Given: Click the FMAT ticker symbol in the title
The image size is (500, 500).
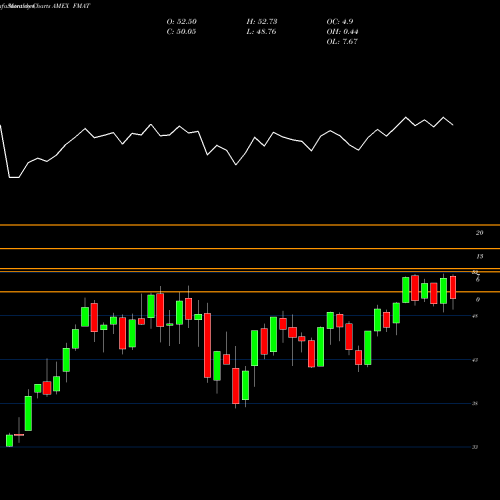Looking at the screenshot, I should pyautogui.click(x=81, y=6).
